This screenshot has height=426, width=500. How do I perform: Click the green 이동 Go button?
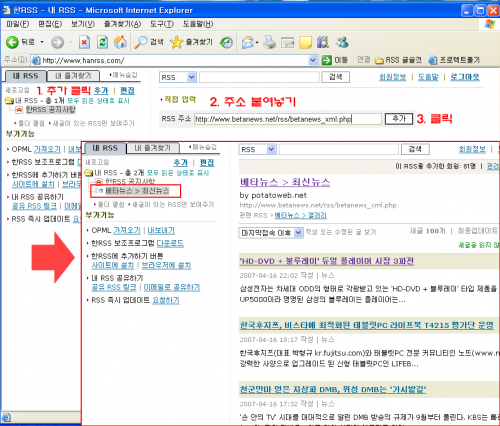tap(335, 60)
